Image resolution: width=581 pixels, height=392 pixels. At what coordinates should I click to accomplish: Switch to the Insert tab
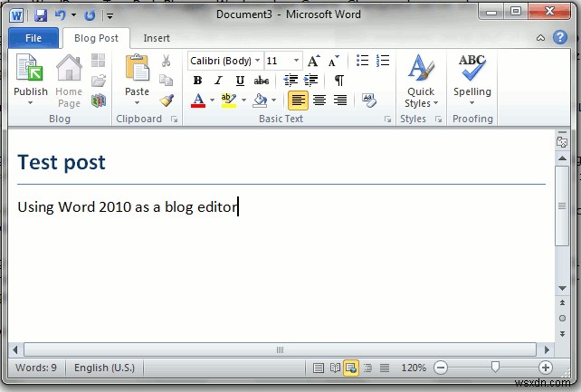[157, 38]
